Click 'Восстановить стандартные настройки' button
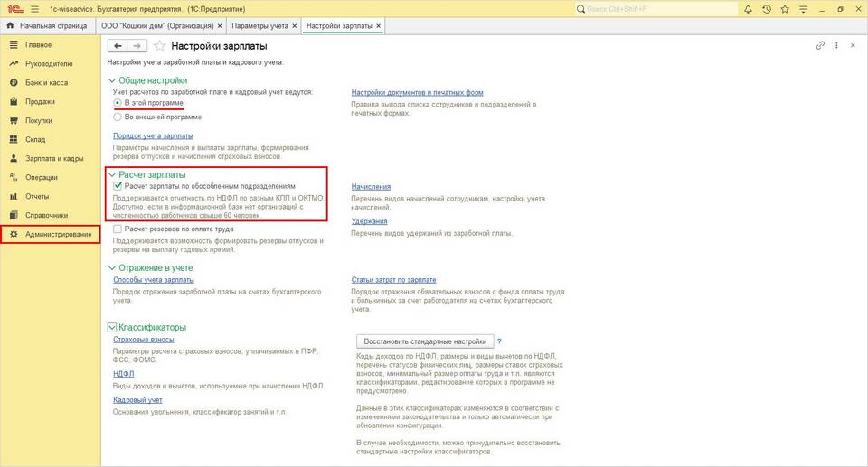Viewport: 868px width, 467px height. click(x=426, y=341)
